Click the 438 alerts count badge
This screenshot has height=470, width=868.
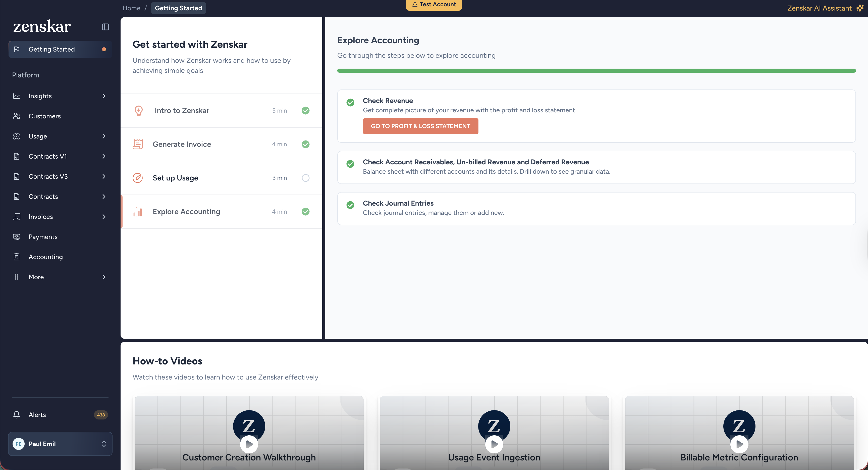pyautogui.click(x=101, y=415)
